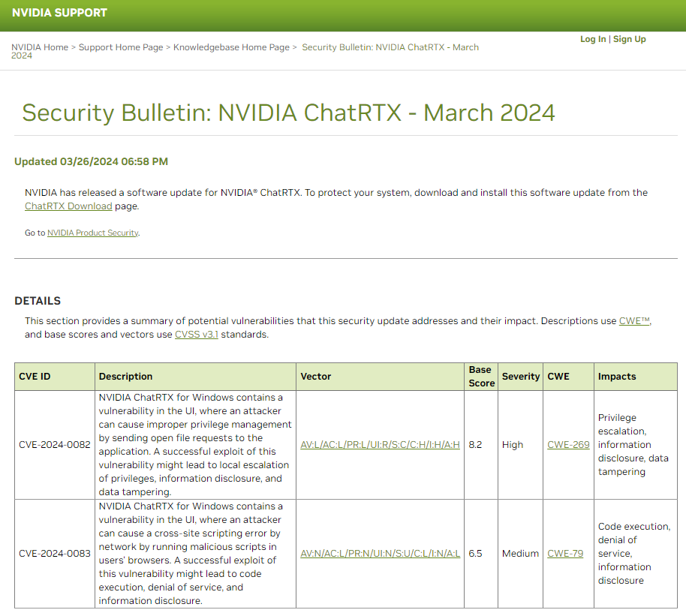
Task: Follow the CVSS v3.1 link
Action: tap(196, 335)
